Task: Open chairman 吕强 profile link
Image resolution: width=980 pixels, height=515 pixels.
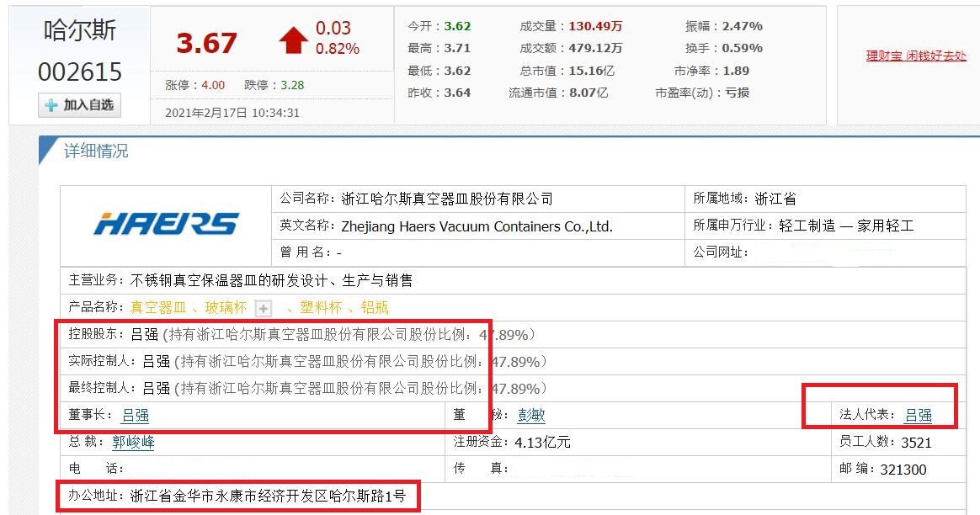Action: click(135, 415)
